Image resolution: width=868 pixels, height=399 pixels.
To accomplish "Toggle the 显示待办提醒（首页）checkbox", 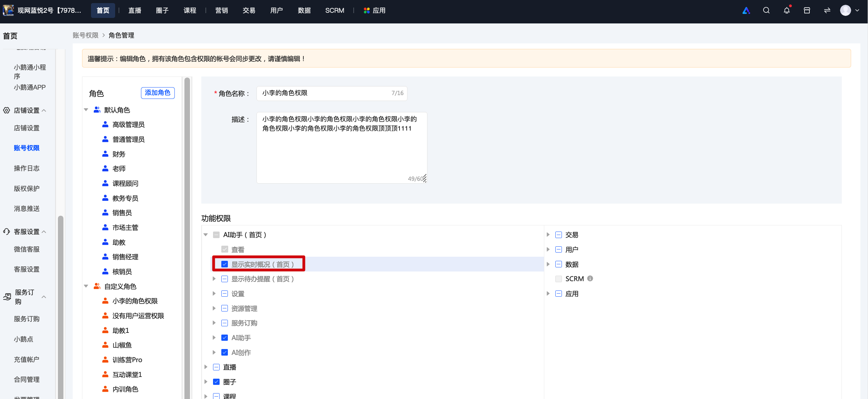I will coord(225,279).
